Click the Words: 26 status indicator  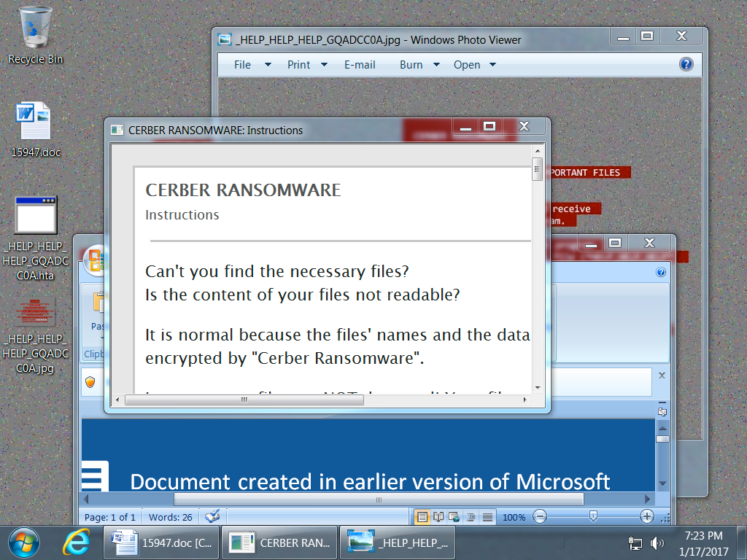[x=171, y=517]
